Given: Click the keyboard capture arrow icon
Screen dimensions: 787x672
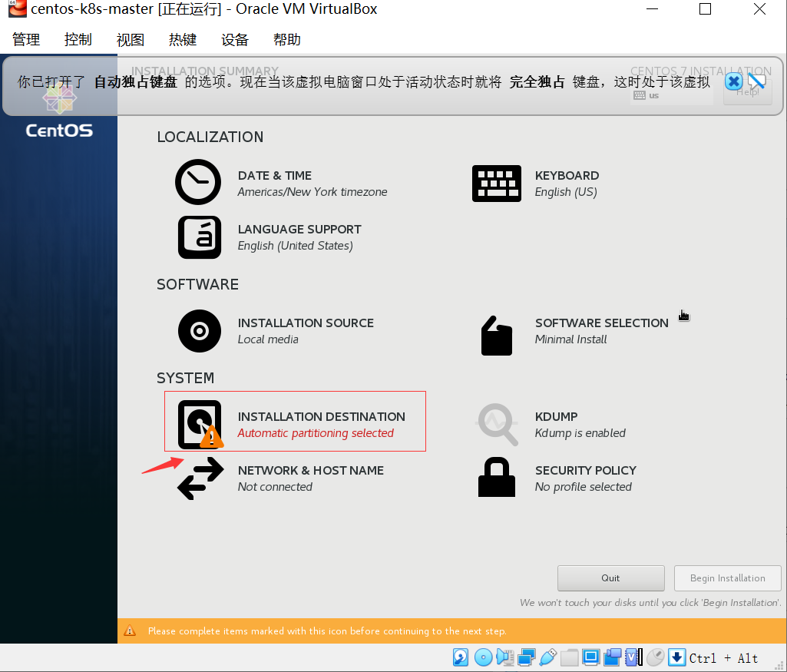Looking at the screenshot, I should tap(677, 657).
